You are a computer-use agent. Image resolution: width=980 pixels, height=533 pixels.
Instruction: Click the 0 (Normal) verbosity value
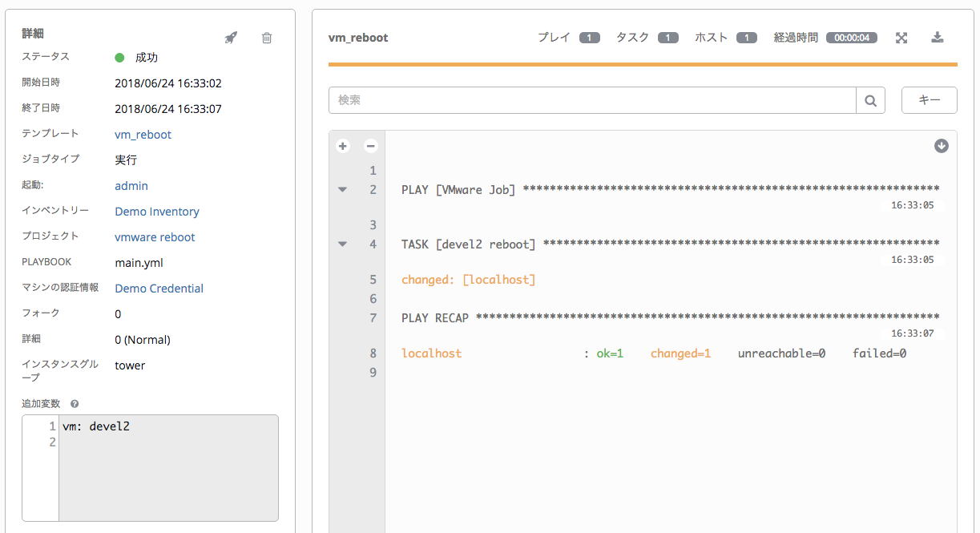(143, 340)
